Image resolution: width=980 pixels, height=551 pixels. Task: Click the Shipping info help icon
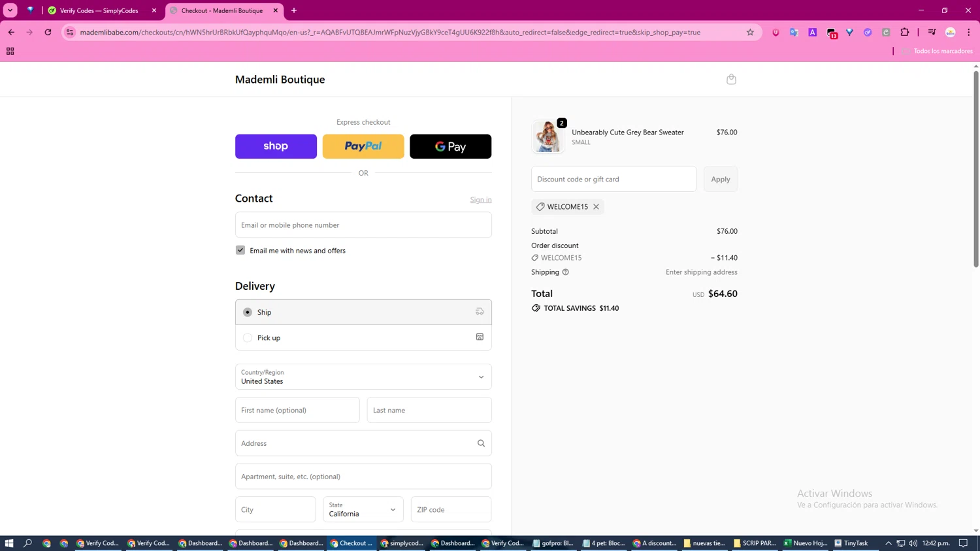tap(566, 272)
